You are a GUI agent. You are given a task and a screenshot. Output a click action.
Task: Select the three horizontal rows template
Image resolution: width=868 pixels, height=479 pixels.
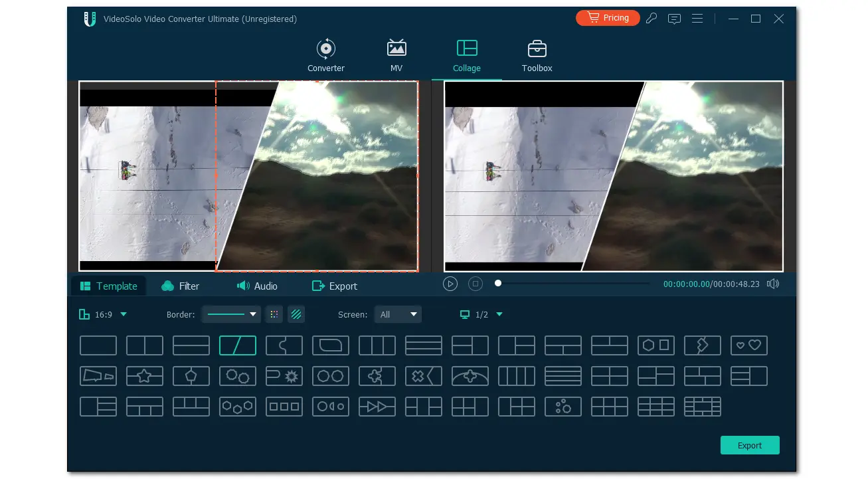(x=424, y=345)
